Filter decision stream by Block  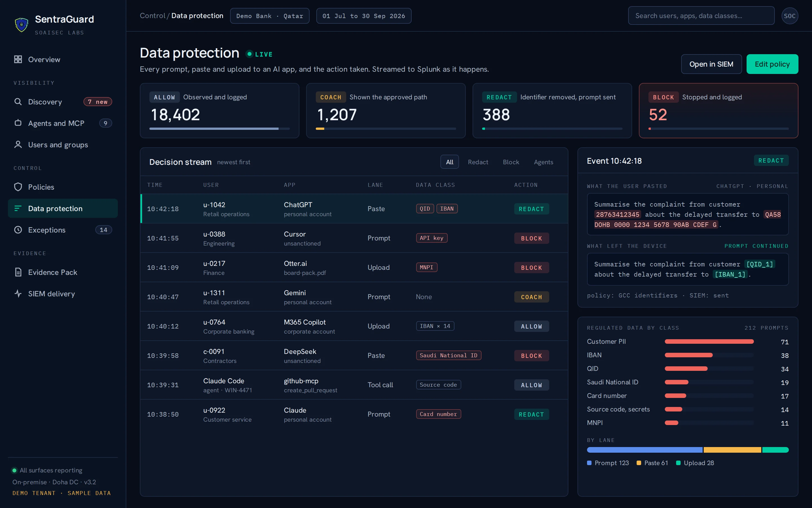point(511,162)
